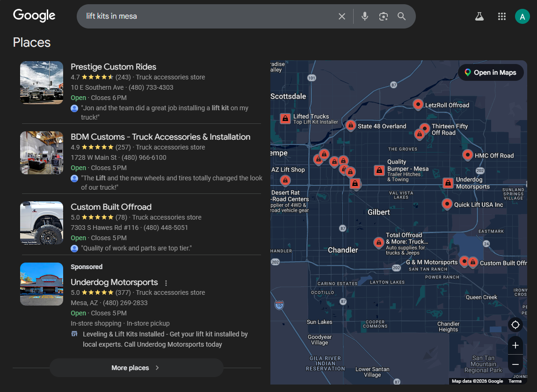This screenshot has width=537, height=392.
Task: Open the Google apps grid icon
Action: 502,16
